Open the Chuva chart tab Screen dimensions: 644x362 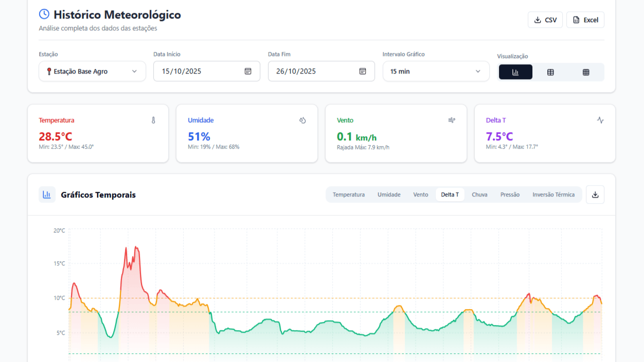pyautogui.click(x=479, y=195)
